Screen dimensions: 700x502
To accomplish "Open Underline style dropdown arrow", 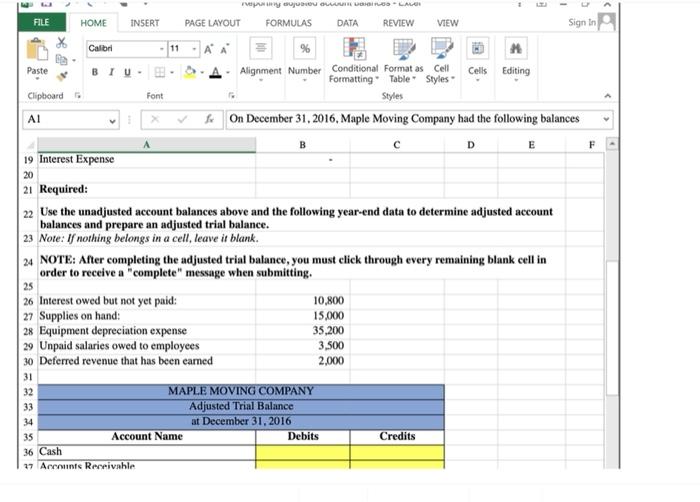I will 139,72.
